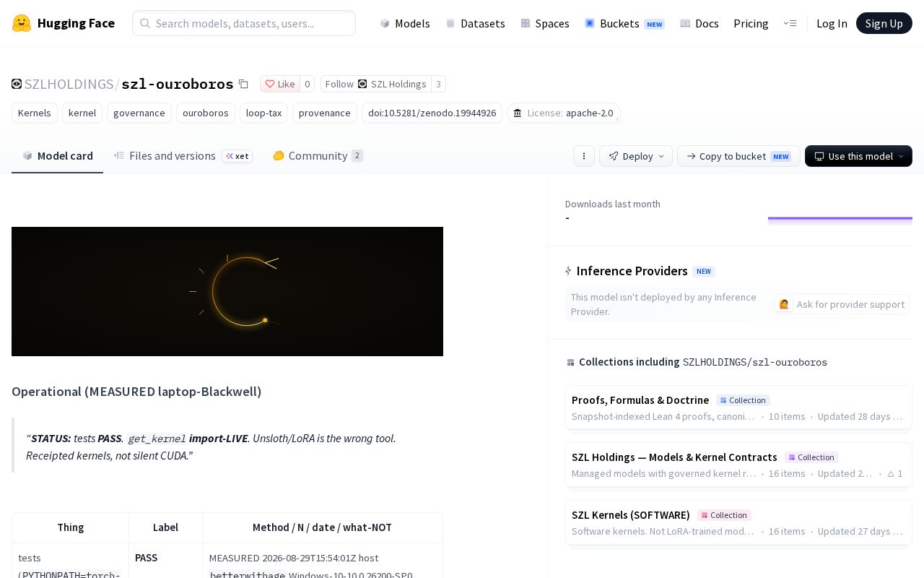Open the Use this model dropdown

tap(858, 156)
